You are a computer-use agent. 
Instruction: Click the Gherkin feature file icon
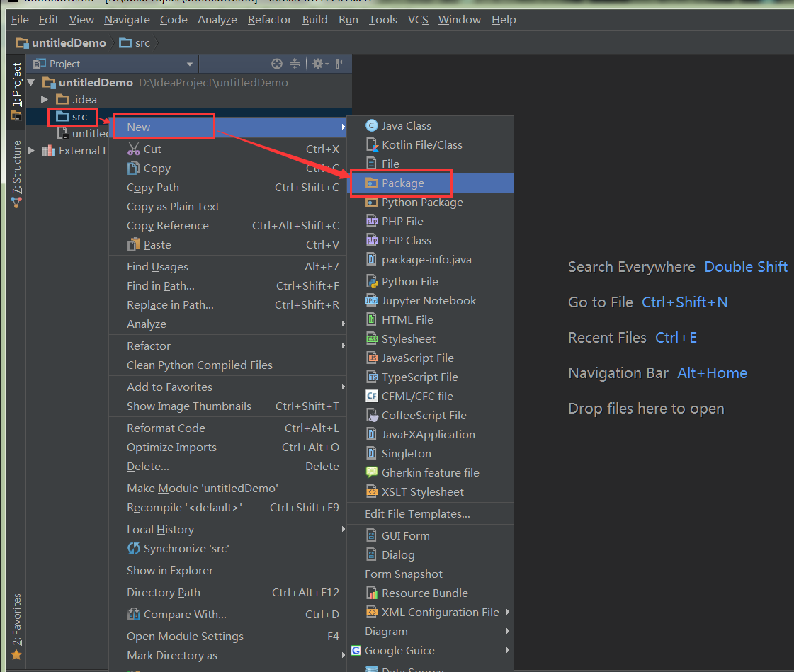(372, 473)
